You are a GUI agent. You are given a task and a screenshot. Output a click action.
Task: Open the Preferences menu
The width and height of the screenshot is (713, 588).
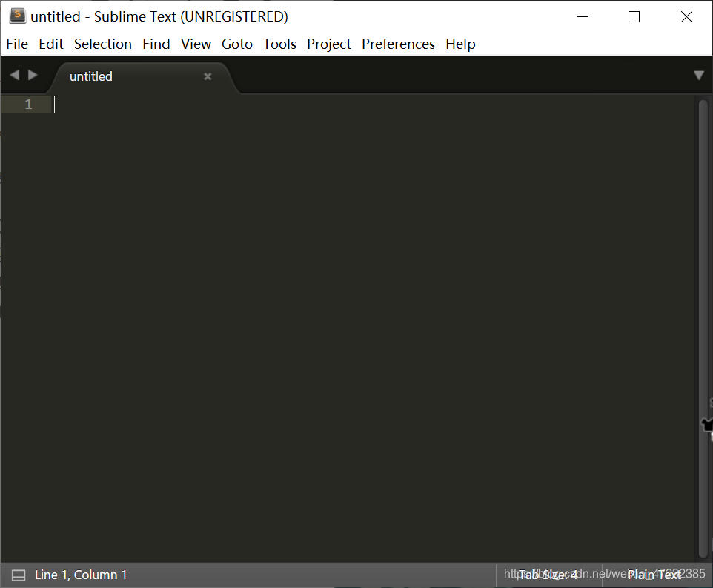tap(398, 44)
